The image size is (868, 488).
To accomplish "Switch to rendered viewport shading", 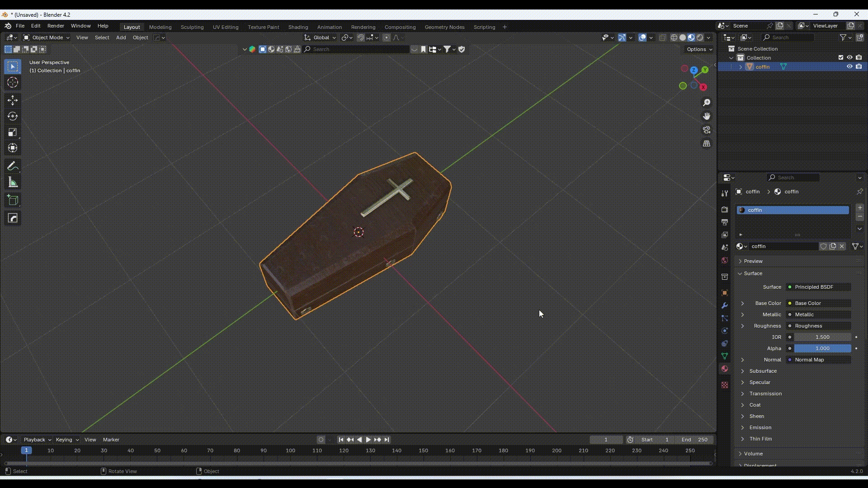I will (700, 38).
